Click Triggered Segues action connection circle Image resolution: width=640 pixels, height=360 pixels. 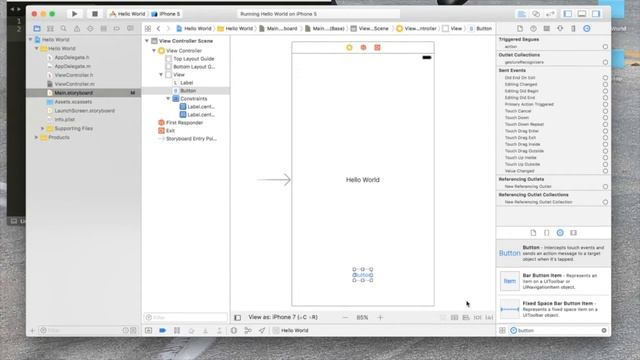[605, 47]
